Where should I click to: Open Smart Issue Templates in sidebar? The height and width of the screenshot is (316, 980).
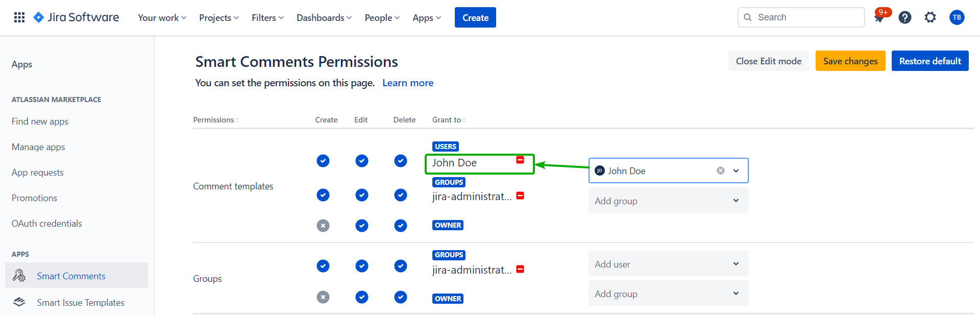[81, 302]
